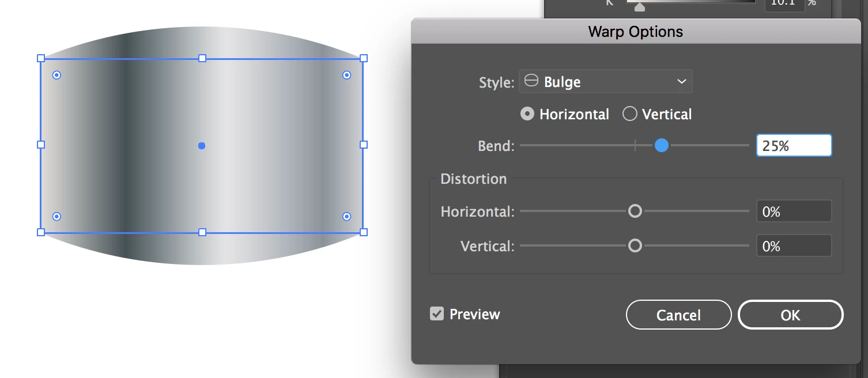Image resolution: width=868 pixels, height=378 pixels.
Task: Click the top-right corner radius widget
Action: [347, 75]
